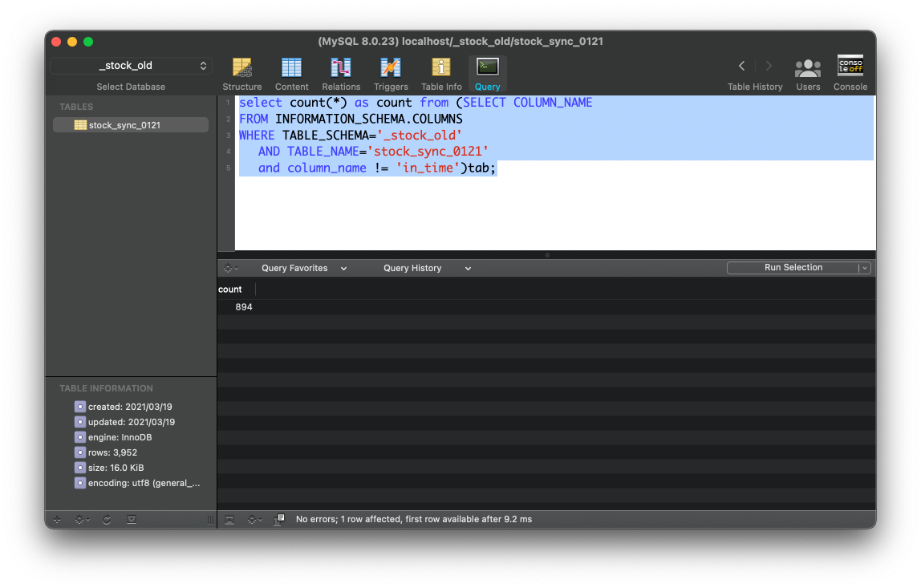
Task: Show the Console window
Action: (x=850, y=74)
